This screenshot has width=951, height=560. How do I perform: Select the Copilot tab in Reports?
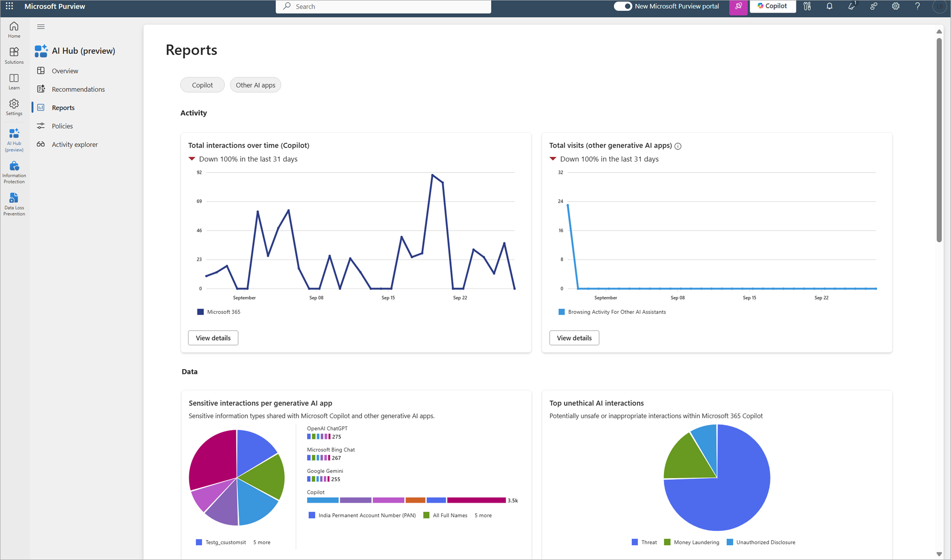(202, 85)
